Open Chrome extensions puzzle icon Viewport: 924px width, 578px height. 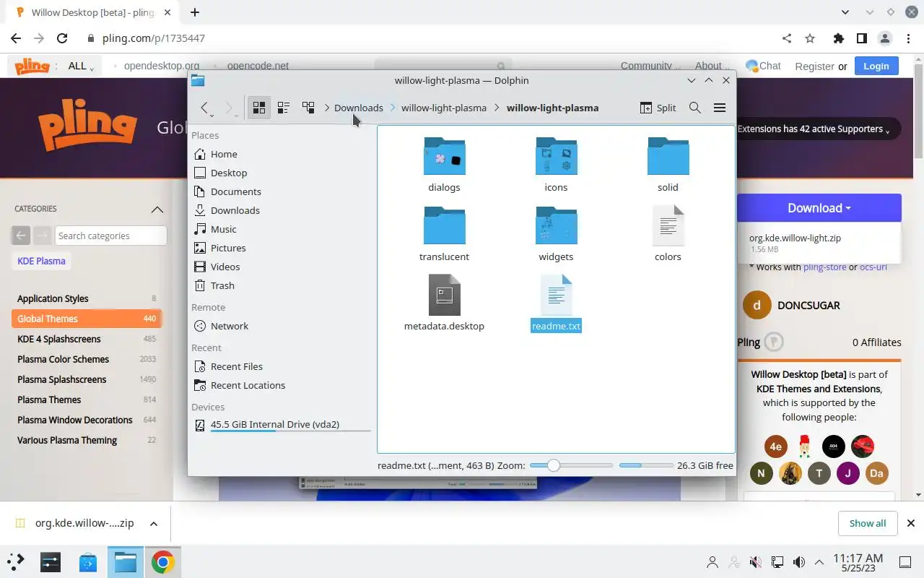pyautogui.click(x=838, y=38)
